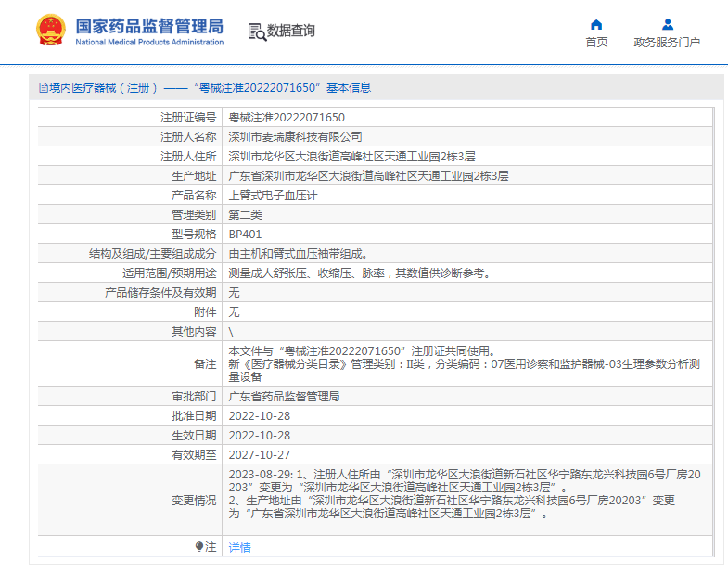
Task: Click the 产品名称 label
Action: pos(194,196)
